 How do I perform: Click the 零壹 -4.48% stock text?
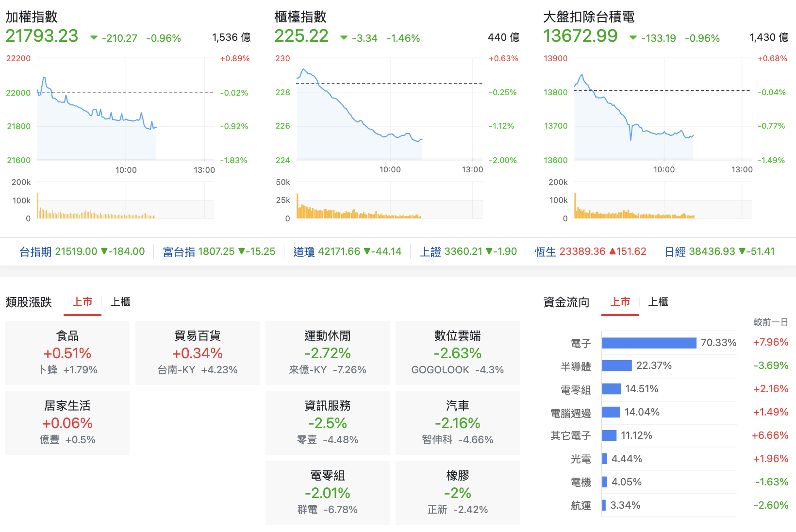click(x=328, y=440)
